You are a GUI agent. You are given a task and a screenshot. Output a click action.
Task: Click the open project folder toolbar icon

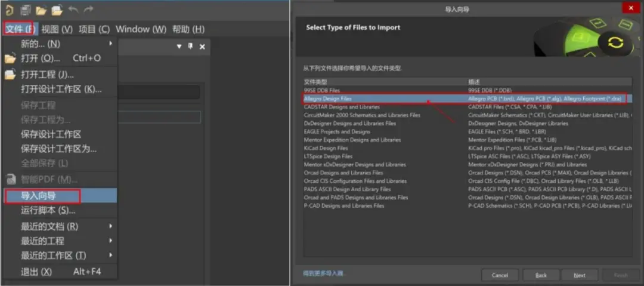coord(57,10)
